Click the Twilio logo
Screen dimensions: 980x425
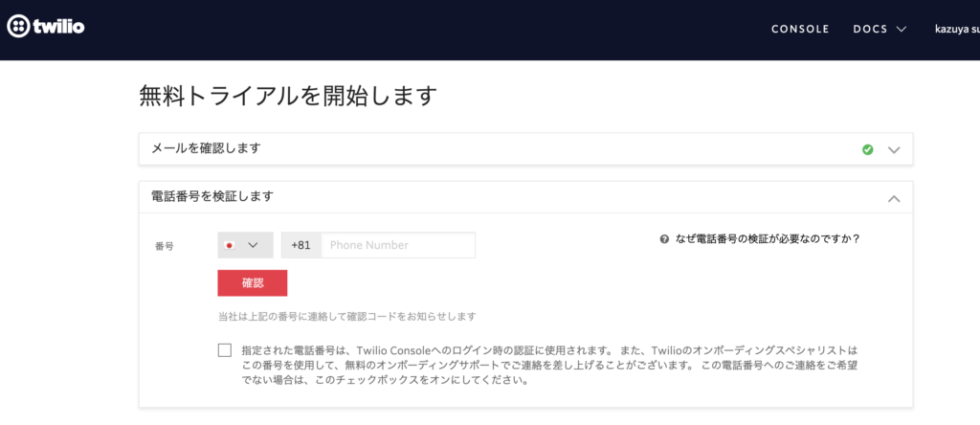click(46, 26)
